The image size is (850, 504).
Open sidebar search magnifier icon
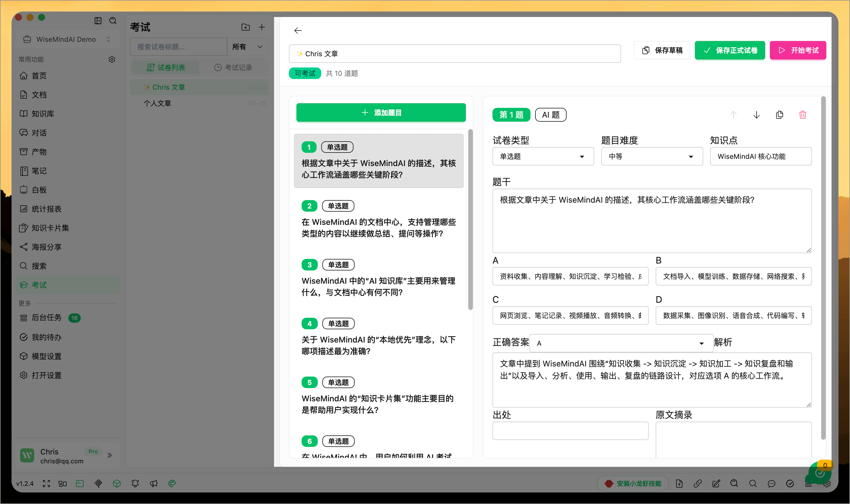pos(113,21)
